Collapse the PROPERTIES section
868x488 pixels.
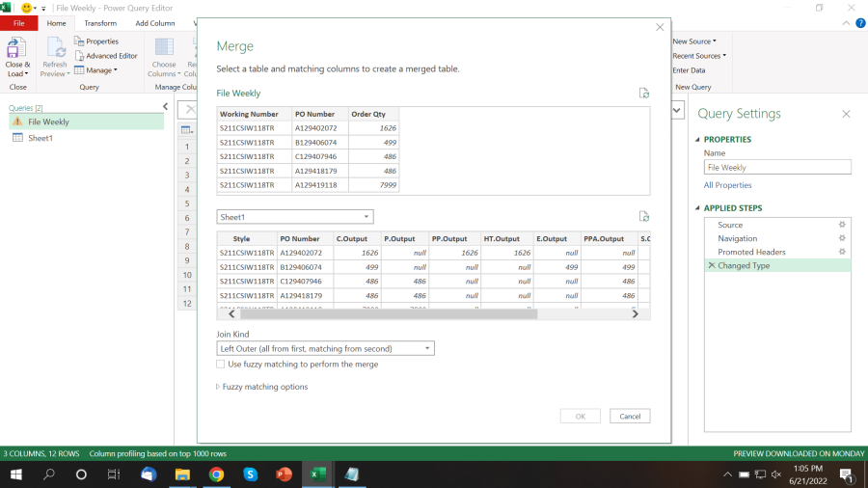[x=697, y=140]
